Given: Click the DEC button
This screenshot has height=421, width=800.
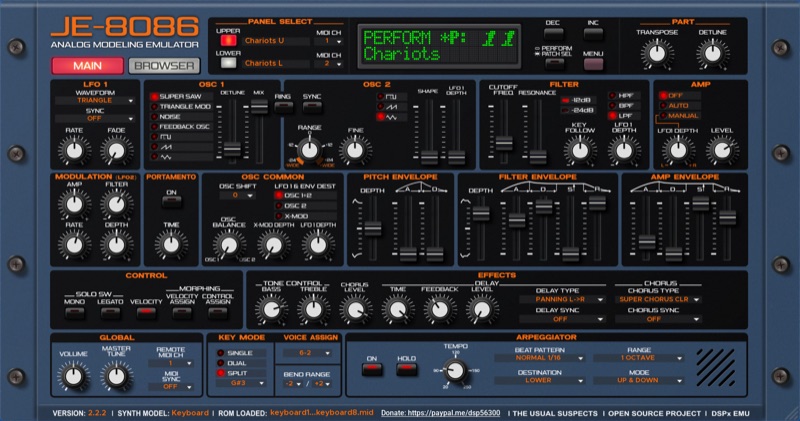Looking at the screenshot, I should (x=553, y=34).
